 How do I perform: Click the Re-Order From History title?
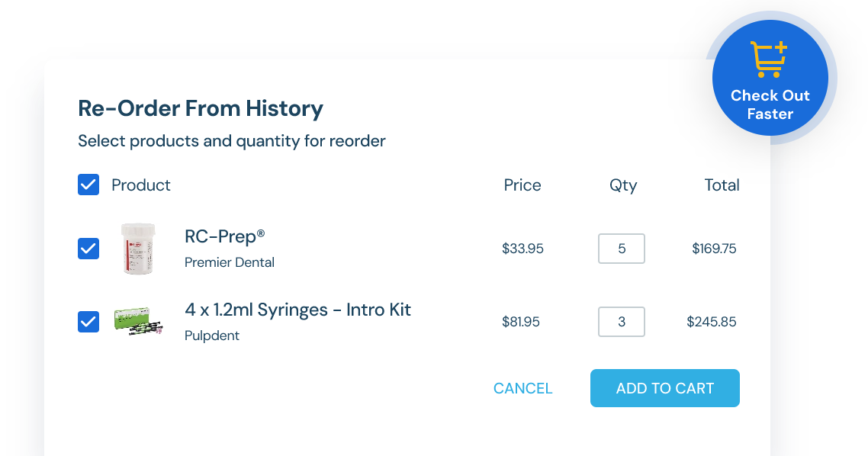click(x=200, y=108)
